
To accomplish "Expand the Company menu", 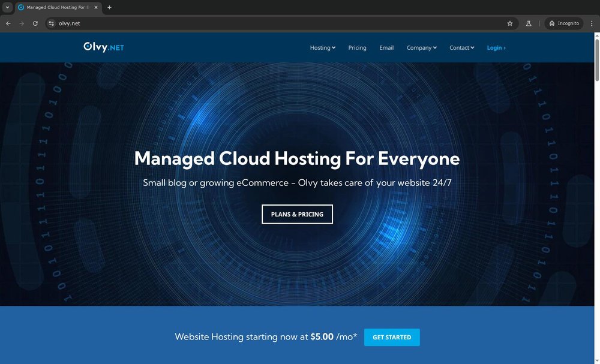I will pyautogui.click(x=422, y=48).
